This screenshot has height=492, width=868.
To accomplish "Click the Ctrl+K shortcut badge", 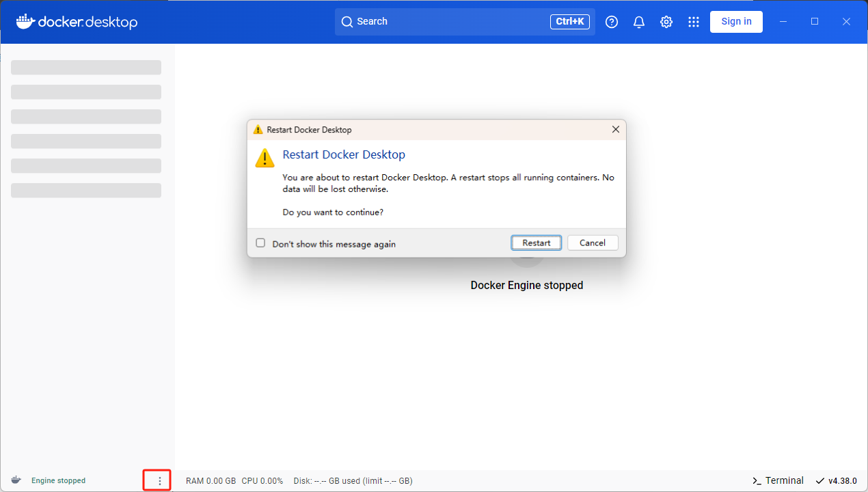I will tap(569, 22).
